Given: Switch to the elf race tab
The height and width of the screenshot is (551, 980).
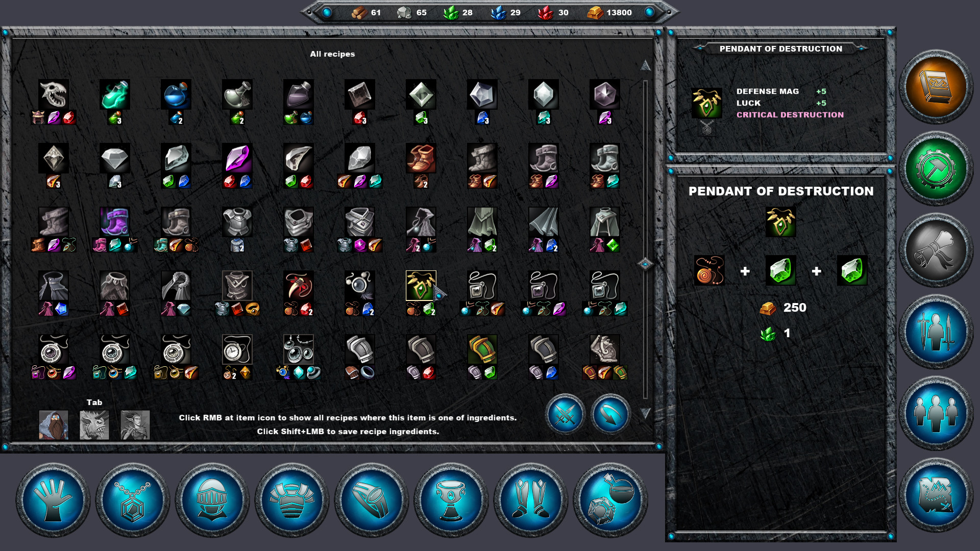Looking at the screenshot, I should 135,425.
